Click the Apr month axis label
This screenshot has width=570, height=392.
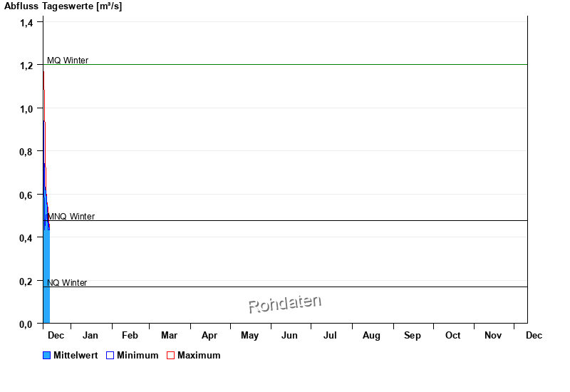point(209,336)
